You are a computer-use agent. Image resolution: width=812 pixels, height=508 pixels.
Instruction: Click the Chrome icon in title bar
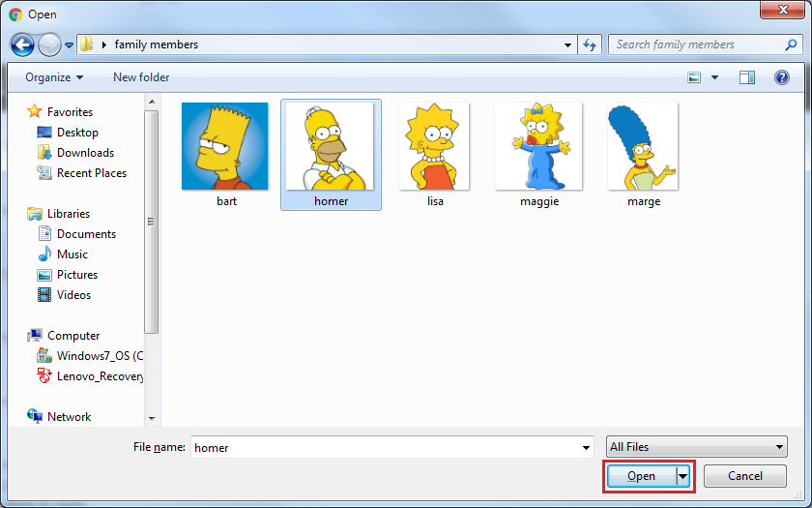[x=15, y=15]
